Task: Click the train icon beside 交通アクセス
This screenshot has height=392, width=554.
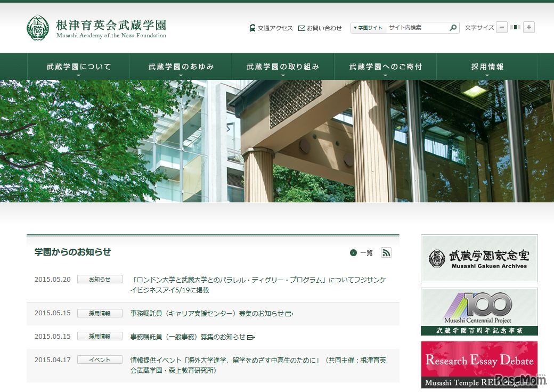Action: pos(252,28)
